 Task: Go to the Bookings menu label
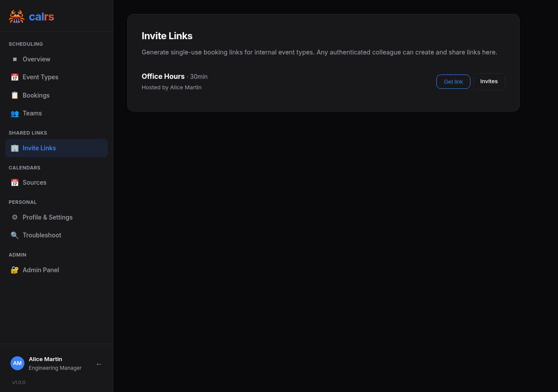click(36, 95)
